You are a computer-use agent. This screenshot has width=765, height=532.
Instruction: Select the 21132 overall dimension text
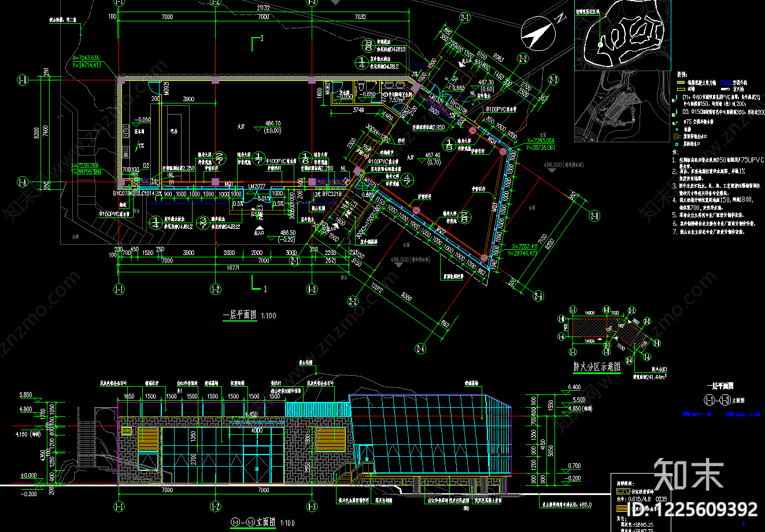[x=264, y=8]
